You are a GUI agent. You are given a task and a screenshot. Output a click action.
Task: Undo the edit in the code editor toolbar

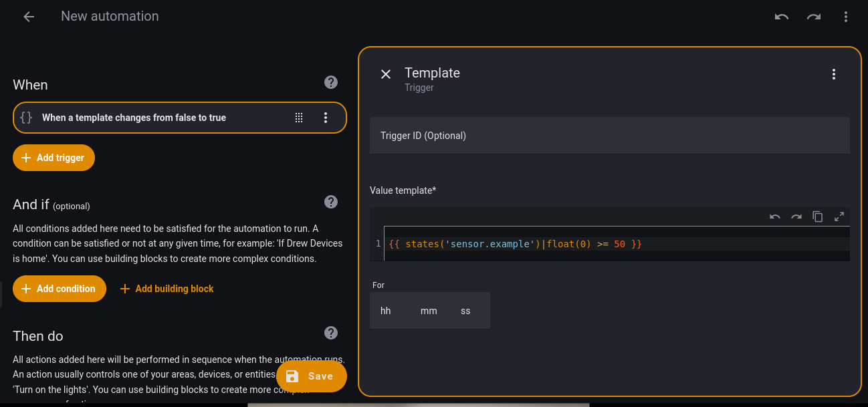click(x=775, y=217)
